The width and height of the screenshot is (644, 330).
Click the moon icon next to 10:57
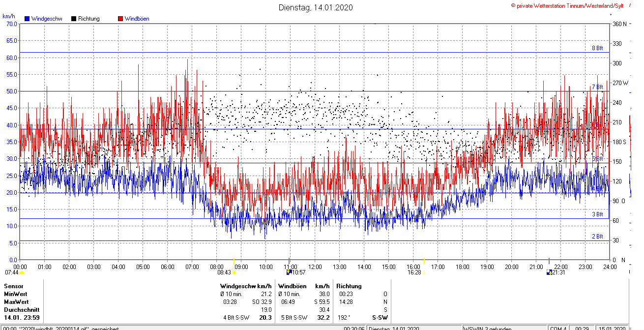tap(289, 272)
